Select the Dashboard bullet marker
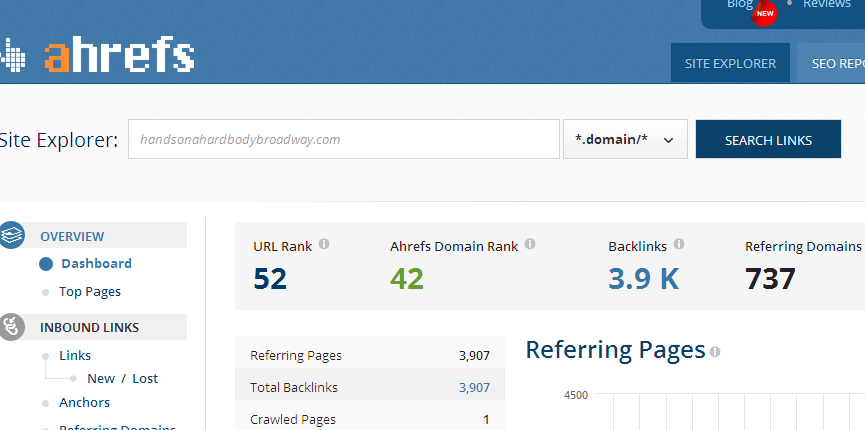The image size is (865, 430). [x=46, y=264]
